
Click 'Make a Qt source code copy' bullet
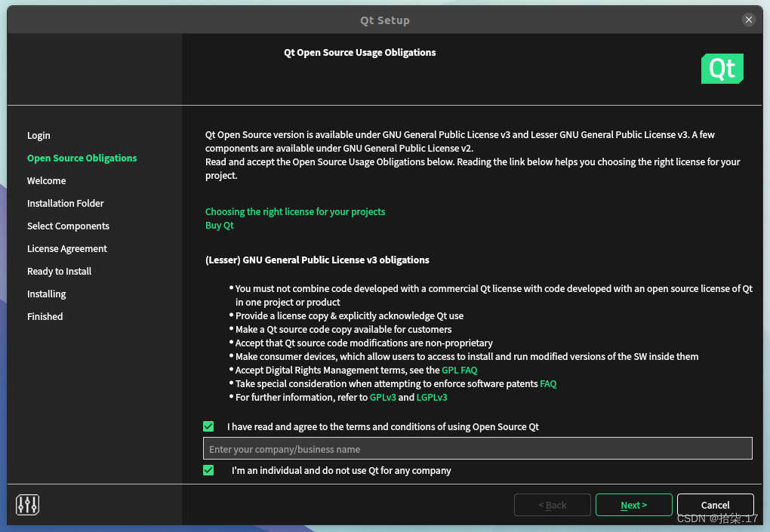(343, 329)
